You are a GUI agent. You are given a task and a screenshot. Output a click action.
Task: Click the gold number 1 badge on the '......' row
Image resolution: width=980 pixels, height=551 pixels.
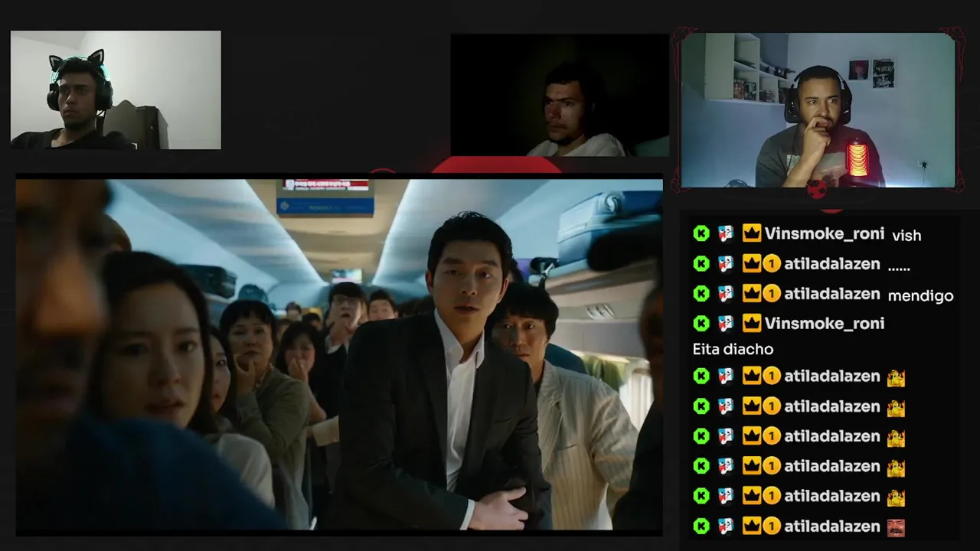tap(772, 264)
